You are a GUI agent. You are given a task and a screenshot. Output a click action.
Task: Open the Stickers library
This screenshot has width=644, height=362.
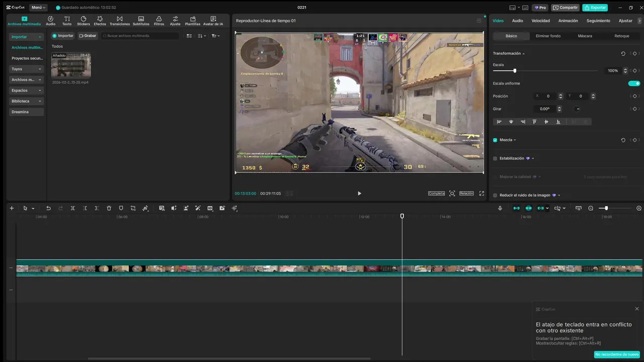pos(84,21)
